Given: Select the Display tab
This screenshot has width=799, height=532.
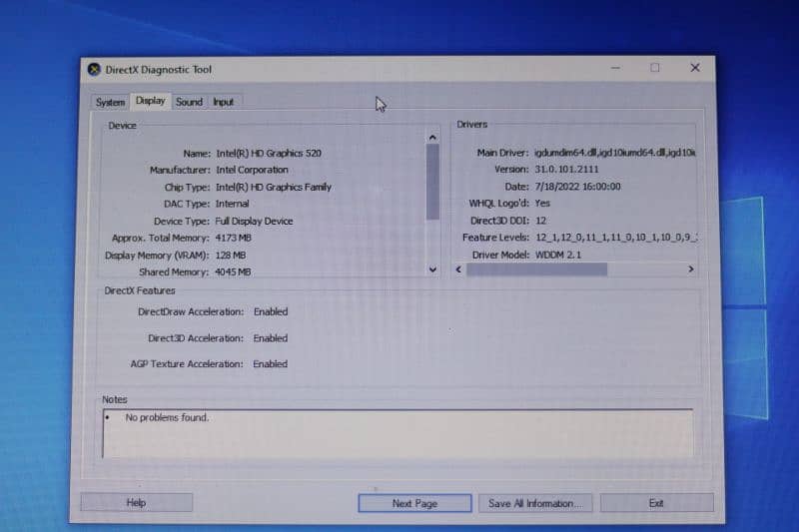Looking at the screenshot, I should [151, 100].
